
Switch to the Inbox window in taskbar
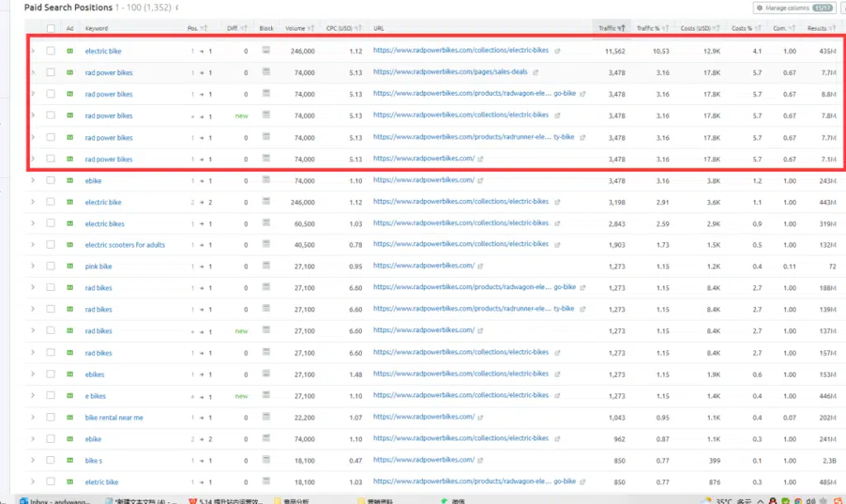(x=55, y=500)
